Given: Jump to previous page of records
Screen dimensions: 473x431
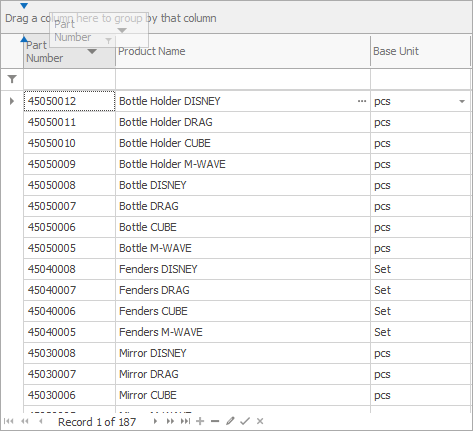Looking at the screenshot, I should coord(25,421).
